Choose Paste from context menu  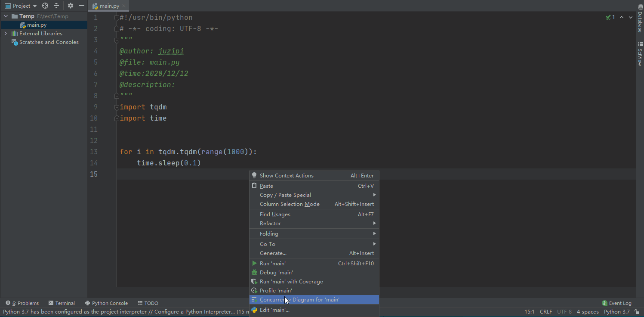click(x=314, y=186)
